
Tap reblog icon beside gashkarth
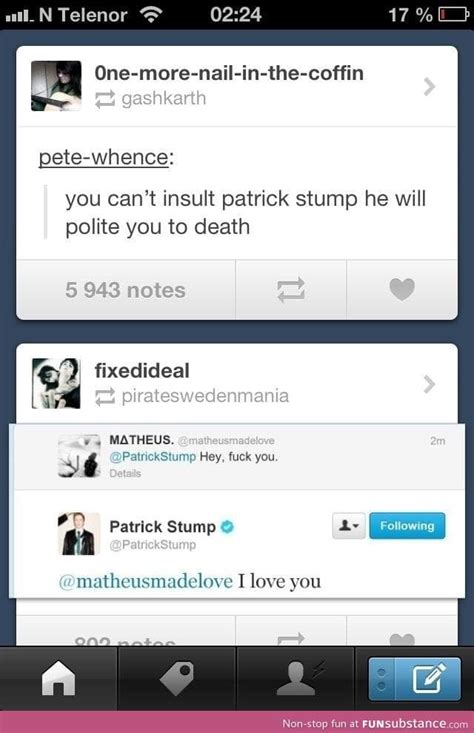pos(105,99)
